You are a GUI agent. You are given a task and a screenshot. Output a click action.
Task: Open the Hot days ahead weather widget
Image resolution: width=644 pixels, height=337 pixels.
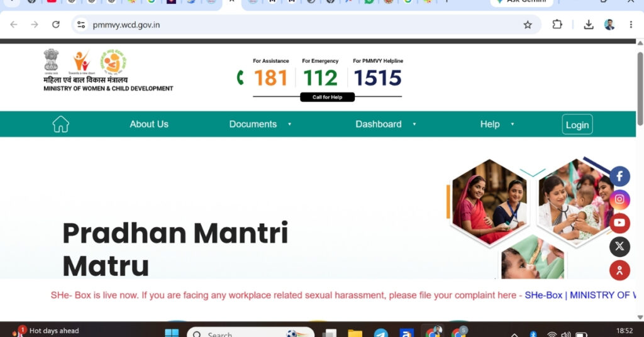46,331
